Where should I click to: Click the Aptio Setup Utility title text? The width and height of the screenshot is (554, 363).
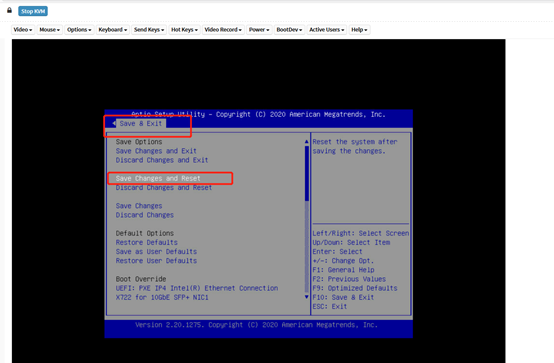pos(258,114)
